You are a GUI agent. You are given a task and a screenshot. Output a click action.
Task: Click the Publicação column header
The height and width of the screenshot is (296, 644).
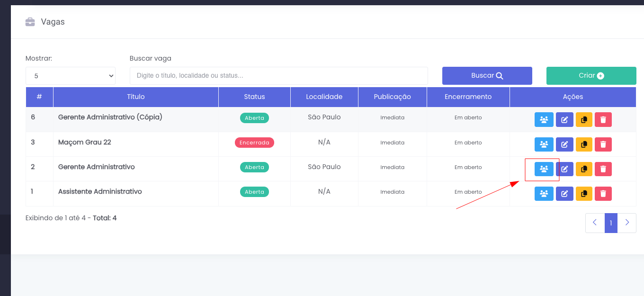(393, 97)
